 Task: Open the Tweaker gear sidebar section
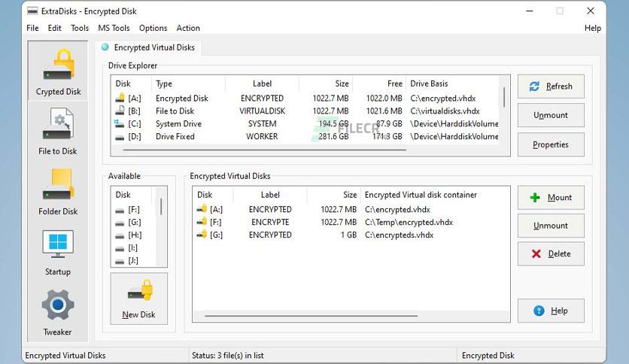tap(58, 312)
